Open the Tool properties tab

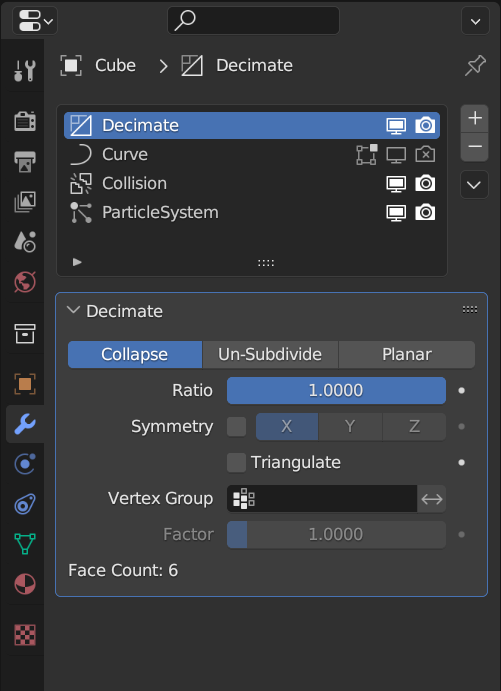[25, 71]
